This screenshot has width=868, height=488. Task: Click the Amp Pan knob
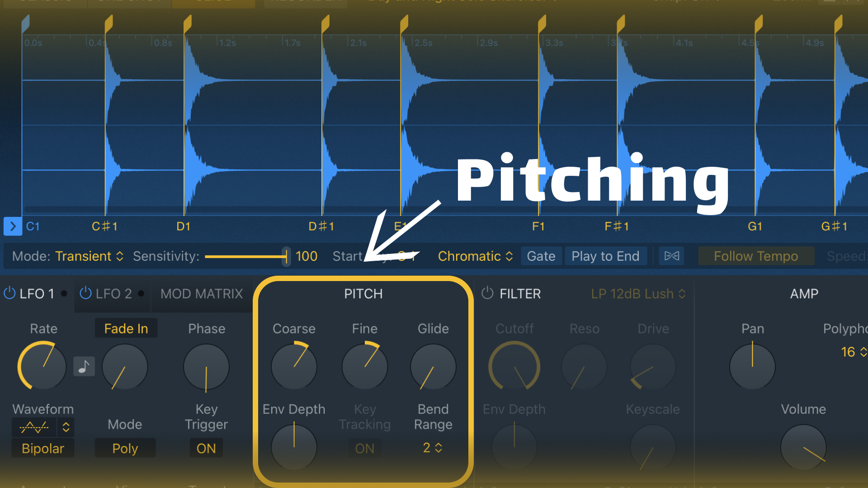[752, 366]
